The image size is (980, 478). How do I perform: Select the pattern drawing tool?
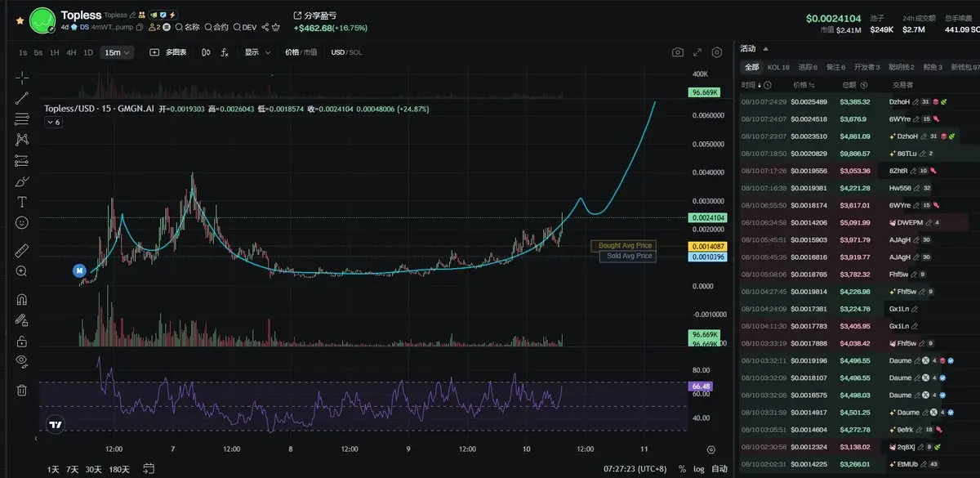22,140
